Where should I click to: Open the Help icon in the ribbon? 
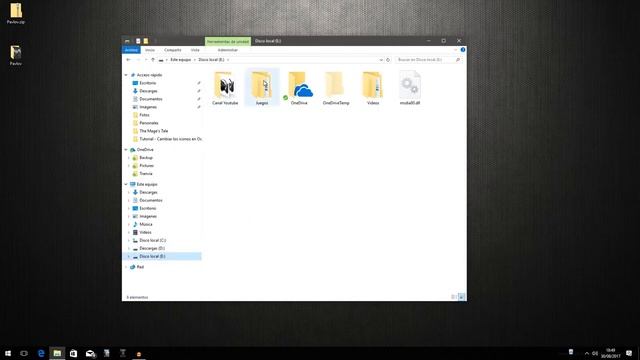(463, 50)
